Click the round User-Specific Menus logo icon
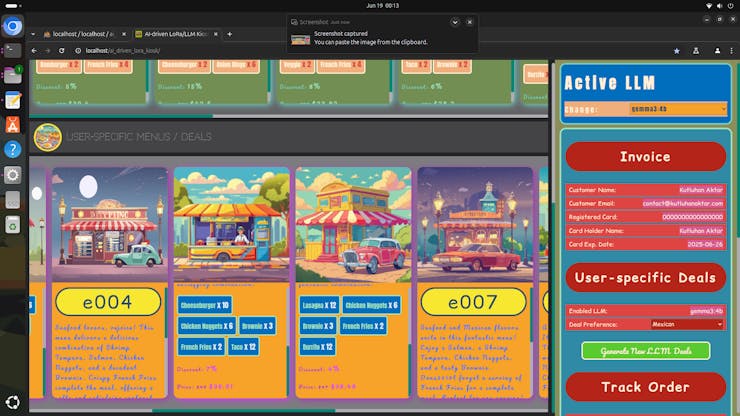 point(43,136)
